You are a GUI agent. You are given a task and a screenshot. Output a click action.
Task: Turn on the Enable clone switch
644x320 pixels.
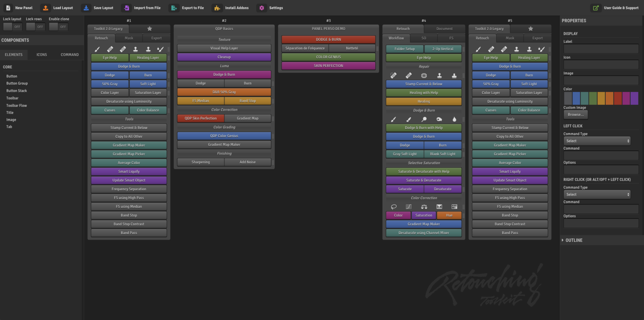pyautogui.click(x=58, y=27)
